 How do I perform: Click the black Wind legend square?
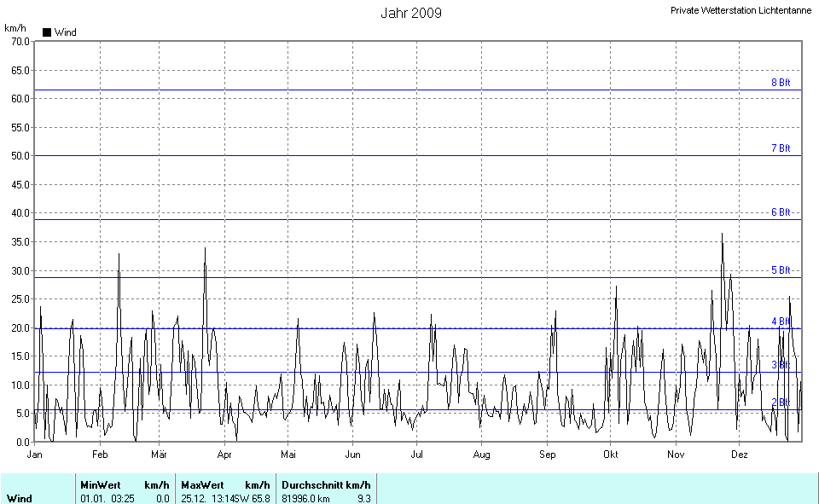point(47,32)
